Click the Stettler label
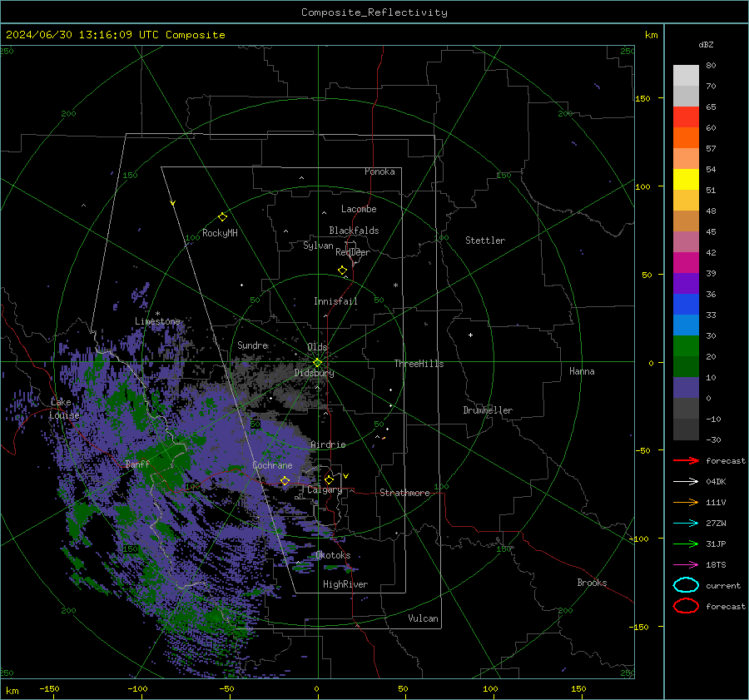 [x=485, y=241]
